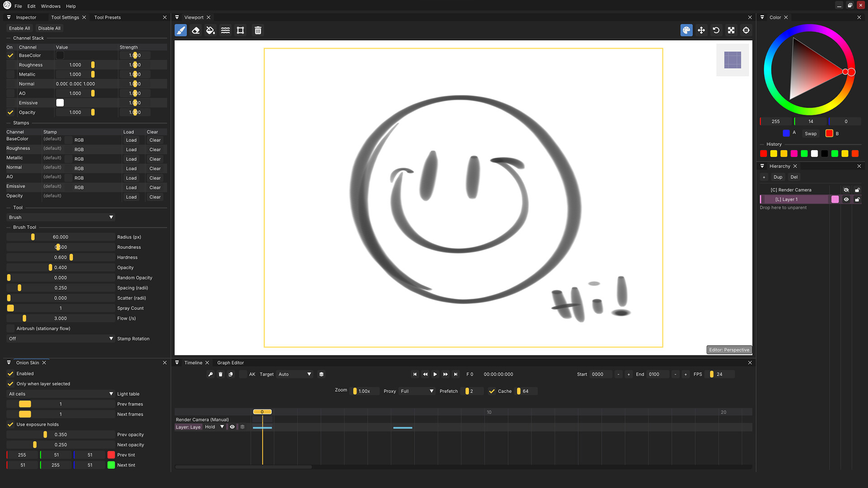
Task: Switch to the Graph Editor tab
Action: click(x=231, y=362)
